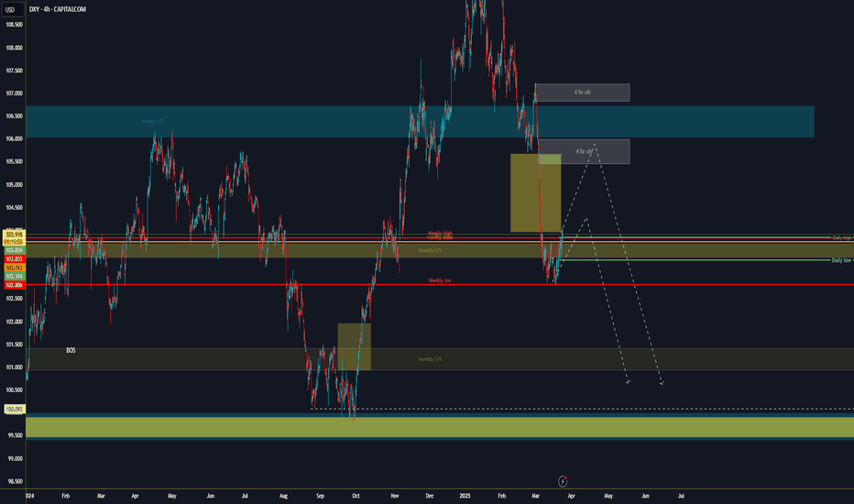Click the Nov time axis label
Image resolution: width=854 pixels, height=504 pixels.
(x=395, y=496)
